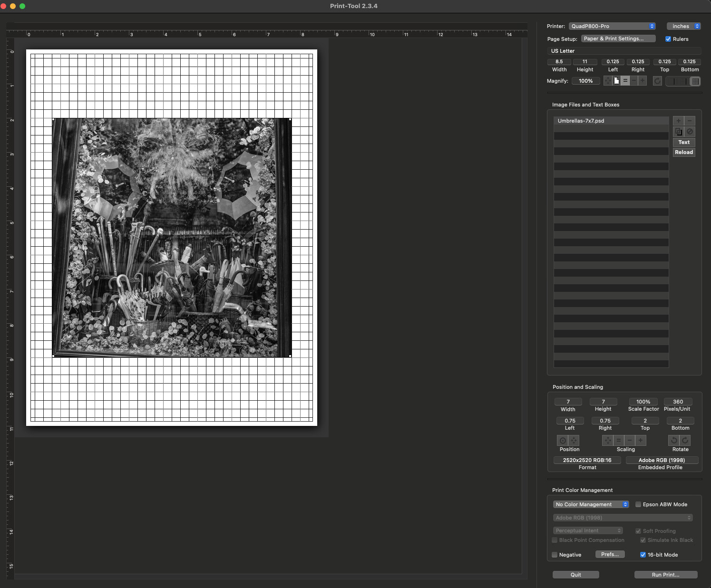Open Paper & Print Settings
The image size is (711, 588).
click(618, 39)
